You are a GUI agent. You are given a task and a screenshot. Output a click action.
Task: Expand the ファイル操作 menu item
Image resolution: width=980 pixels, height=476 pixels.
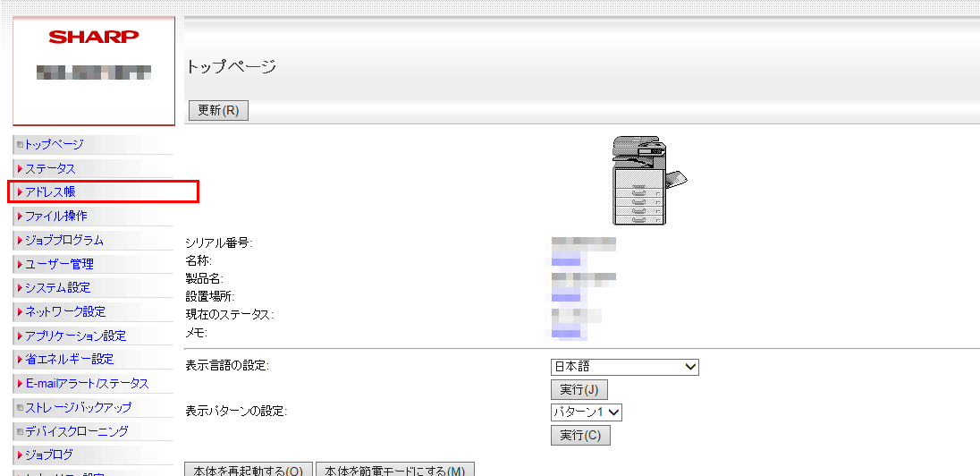(55, 216)
